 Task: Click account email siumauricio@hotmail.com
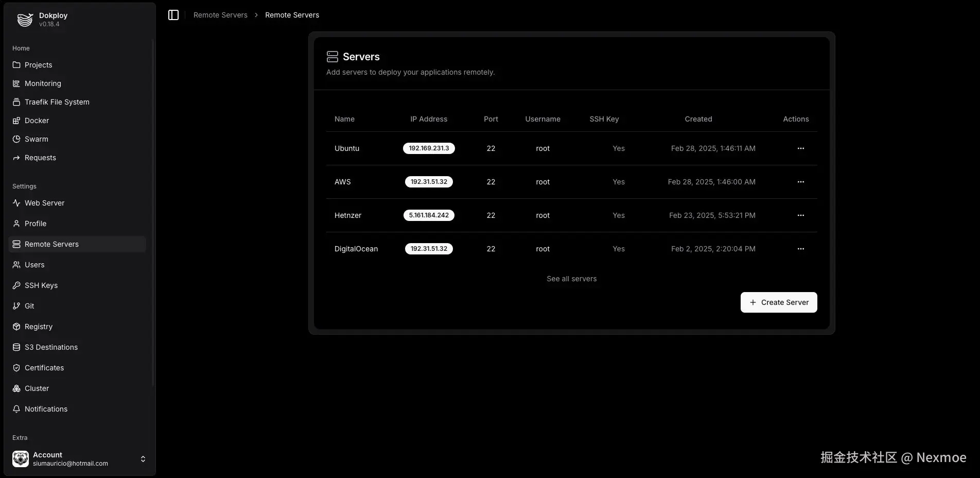click(x=71, y=464)
